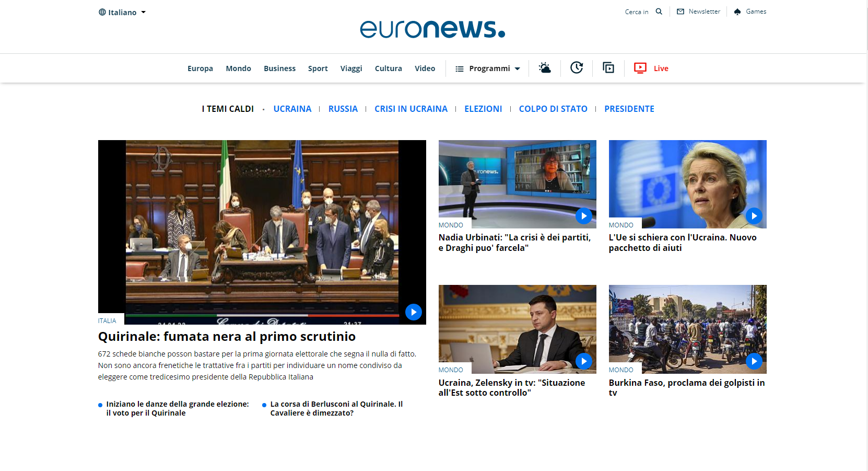Go to Business section
This screenshot has height=471, width=868.
tap(280, 68)
